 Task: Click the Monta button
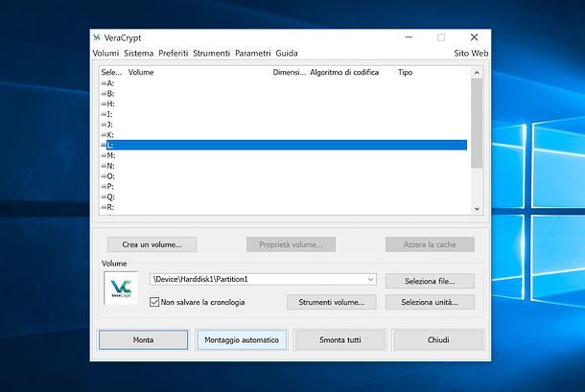tap(143, 340)
